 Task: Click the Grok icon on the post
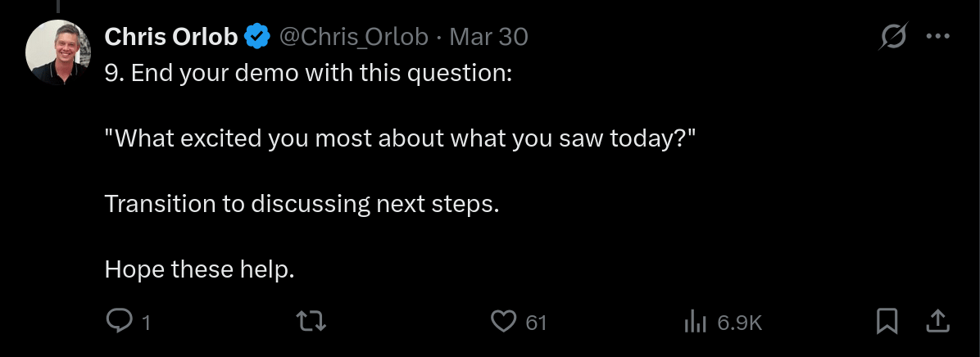click(892, 37)
